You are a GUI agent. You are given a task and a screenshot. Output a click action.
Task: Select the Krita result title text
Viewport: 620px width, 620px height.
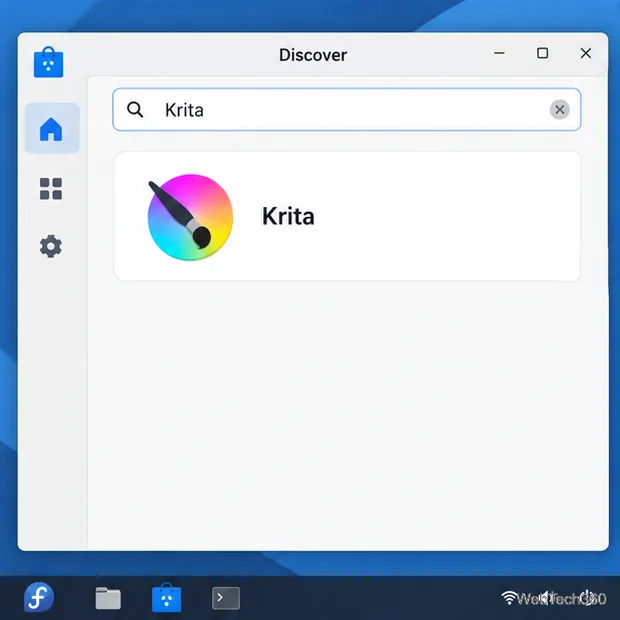click(288, 216)
